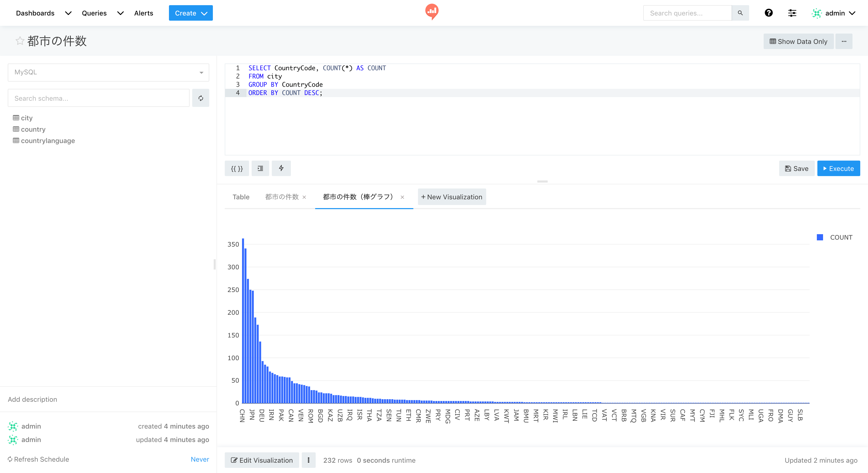868x473 pixels.
Task: Focus the Search schema input field
Action: pyautogui.click(x=98, y=98)
